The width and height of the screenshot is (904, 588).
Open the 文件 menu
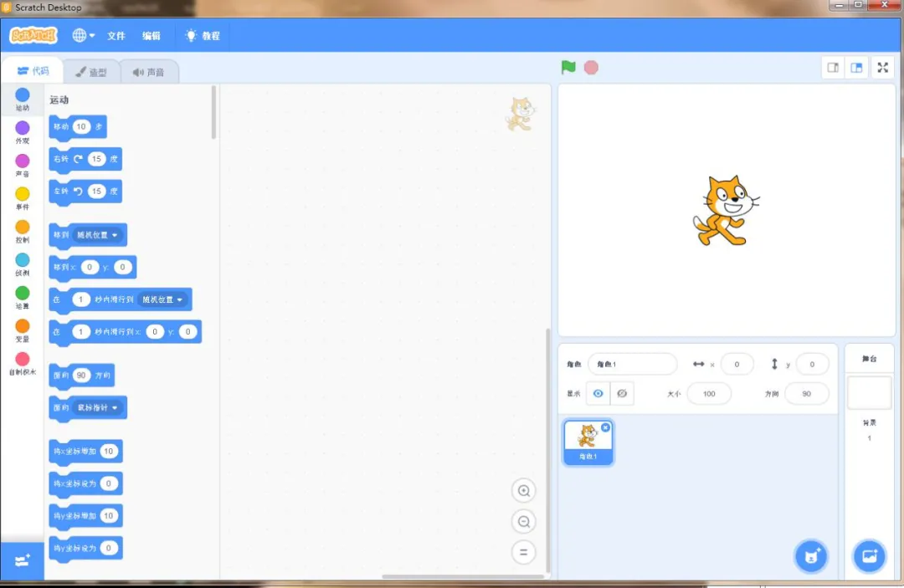tap(116, 36)
